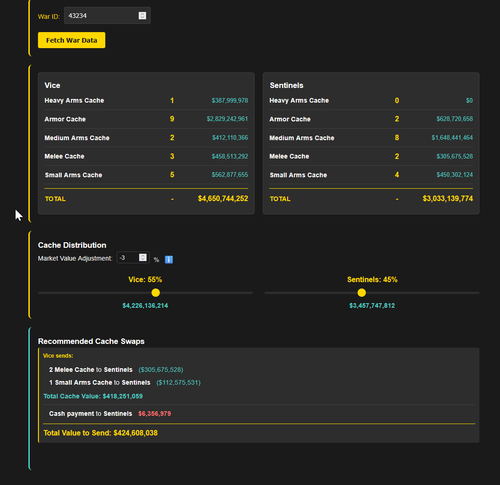Viewport: 500px width, 485px height.
Task: Select the War ID input field
Action: tap(107, 16)
